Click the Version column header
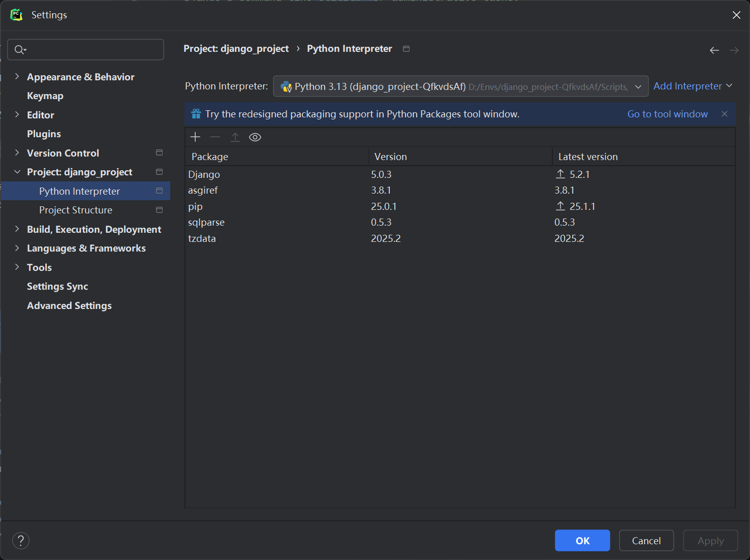750x560 pixels. [460, 157]
